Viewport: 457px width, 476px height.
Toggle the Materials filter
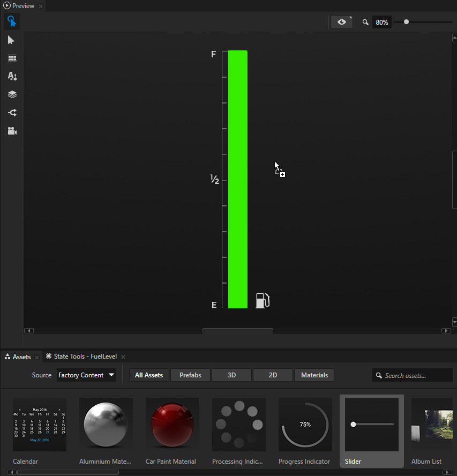tap(314, 375)
